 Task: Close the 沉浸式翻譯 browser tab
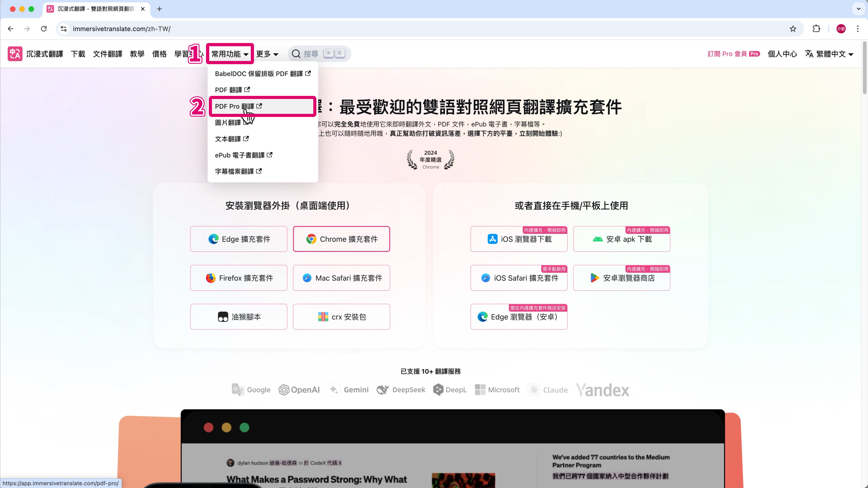pyautogui.click(x=143, y=9)
